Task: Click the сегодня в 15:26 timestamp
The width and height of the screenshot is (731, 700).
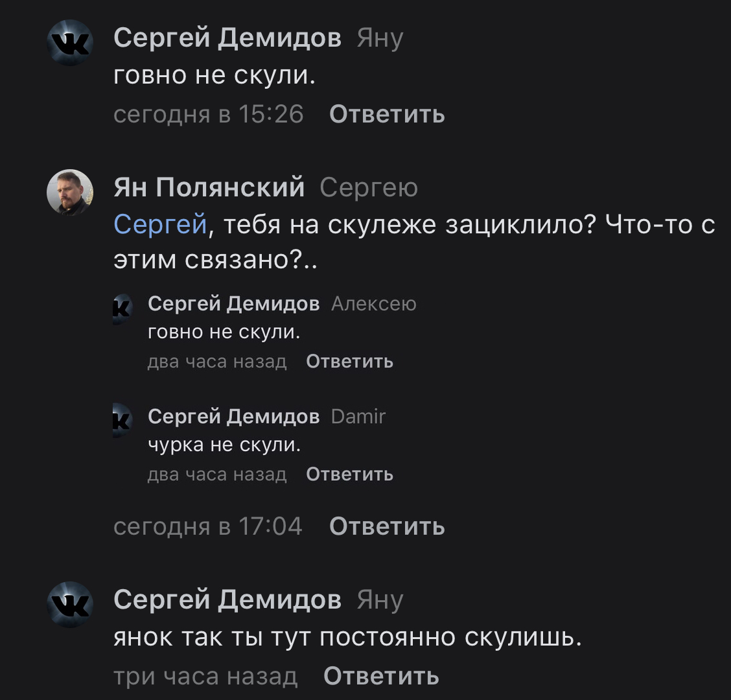Action: pos(208,114)
